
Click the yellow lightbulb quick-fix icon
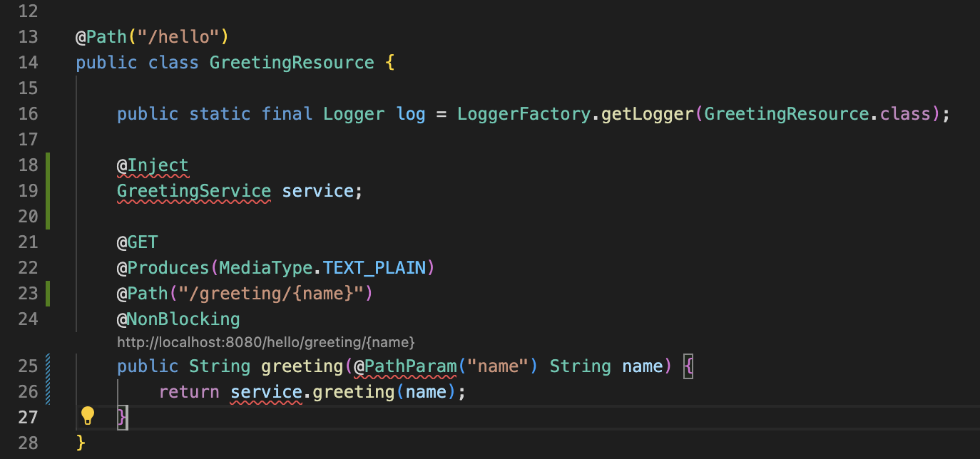(88, 416)
